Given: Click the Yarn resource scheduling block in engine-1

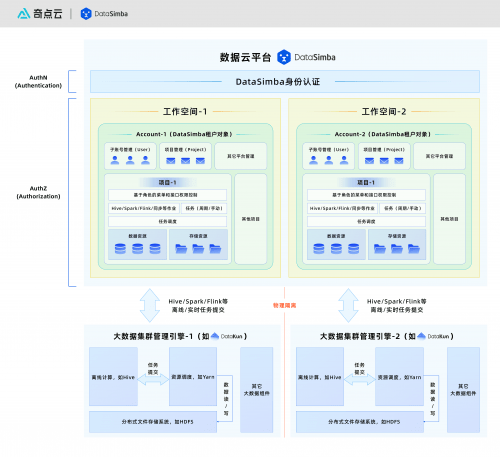Looking at the screenshot, I should point(193,377).
